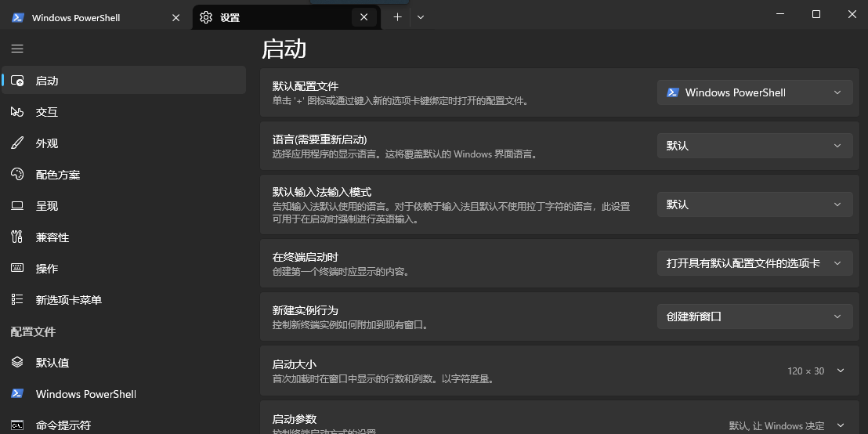Image resolution: width=868 pixels, height=434 pixels.
Task: Click the PowerShell icon in 默认配置文件 dropdown
Action: [x=673, y=92]
